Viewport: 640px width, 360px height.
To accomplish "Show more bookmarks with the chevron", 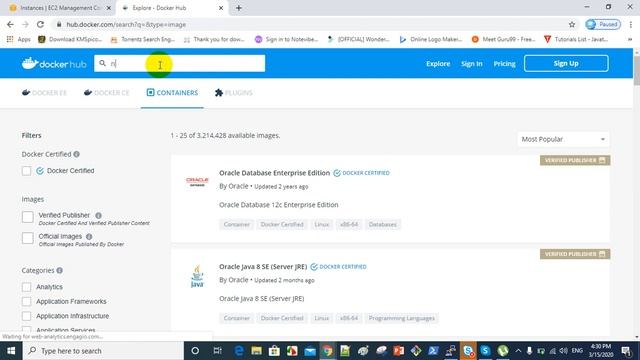I will point(630,39).
